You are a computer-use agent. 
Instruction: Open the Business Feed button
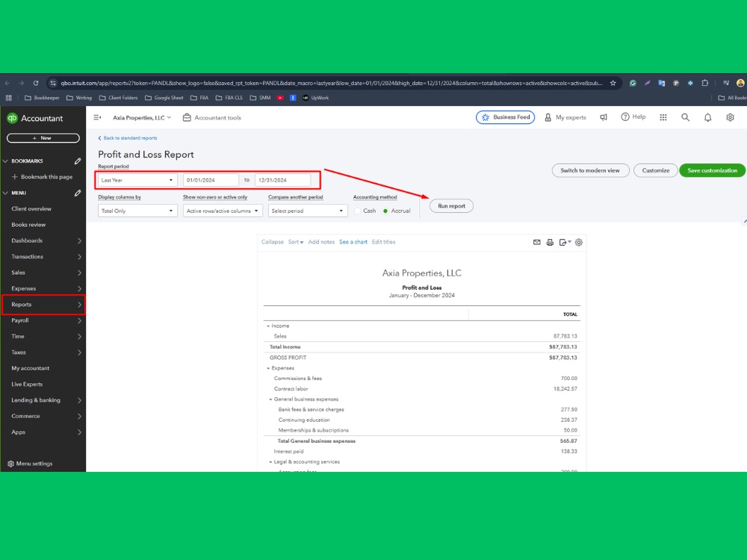[506, 117]
